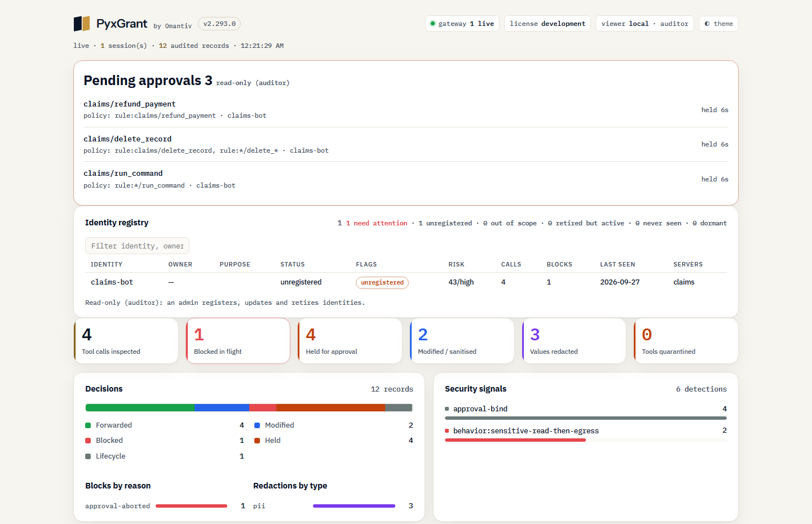The height and width of the screenshot is (524, 812).
Task: Click the 43/high risk value
Action: pyautogui.click(x=461, y=282)
